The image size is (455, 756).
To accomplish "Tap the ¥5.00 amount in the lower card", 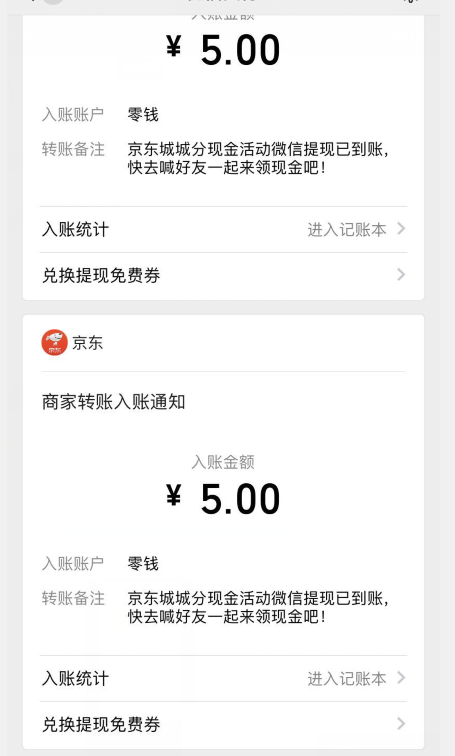I will click(223, 499).
